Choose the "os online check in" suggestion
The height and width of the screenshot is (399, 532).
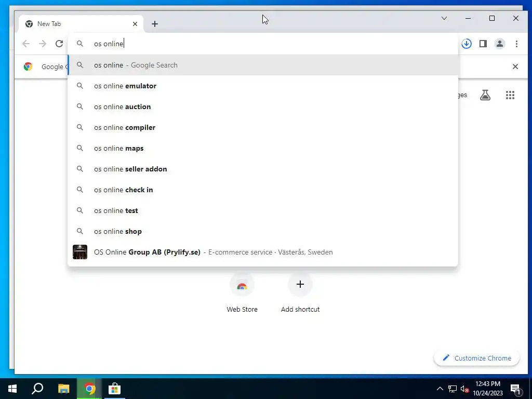tap(263, 190)
